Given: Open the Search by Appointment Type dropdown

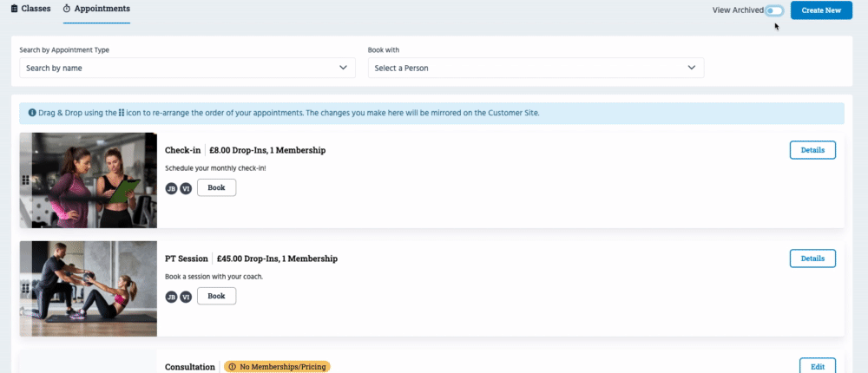Looking at the screenshot, I should [187, 68].
